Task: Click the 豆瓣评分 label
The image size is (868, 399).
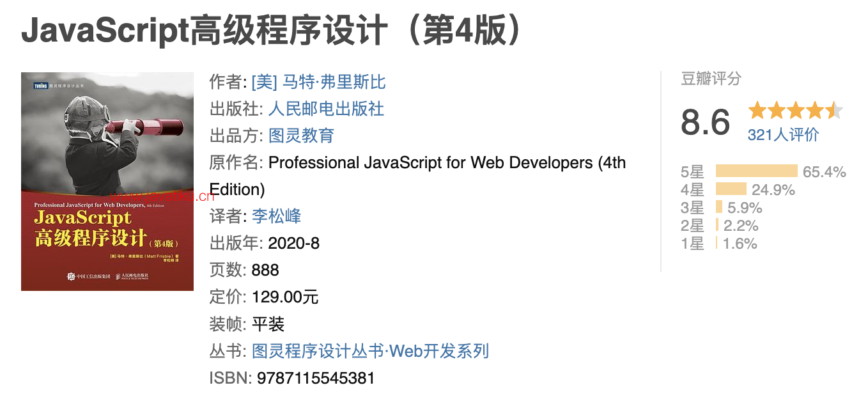Action: tap(711, 79)
